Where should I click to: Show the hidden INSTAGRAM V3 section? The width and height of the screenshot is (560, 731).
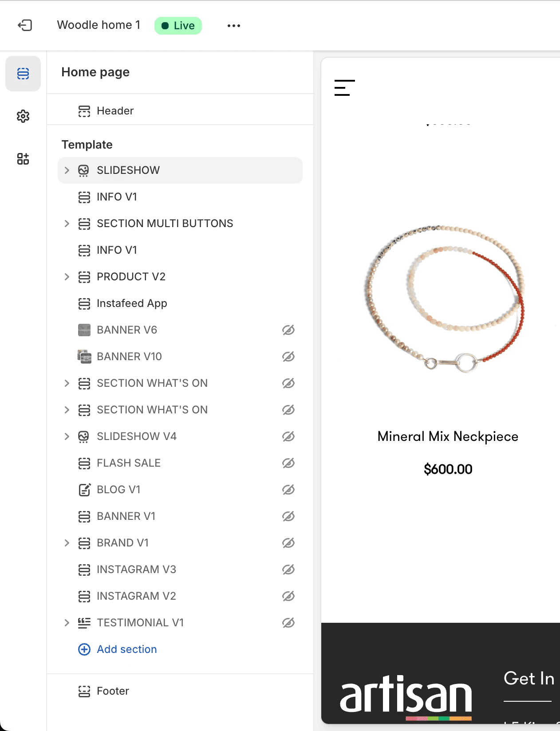[x=288, y=570]
